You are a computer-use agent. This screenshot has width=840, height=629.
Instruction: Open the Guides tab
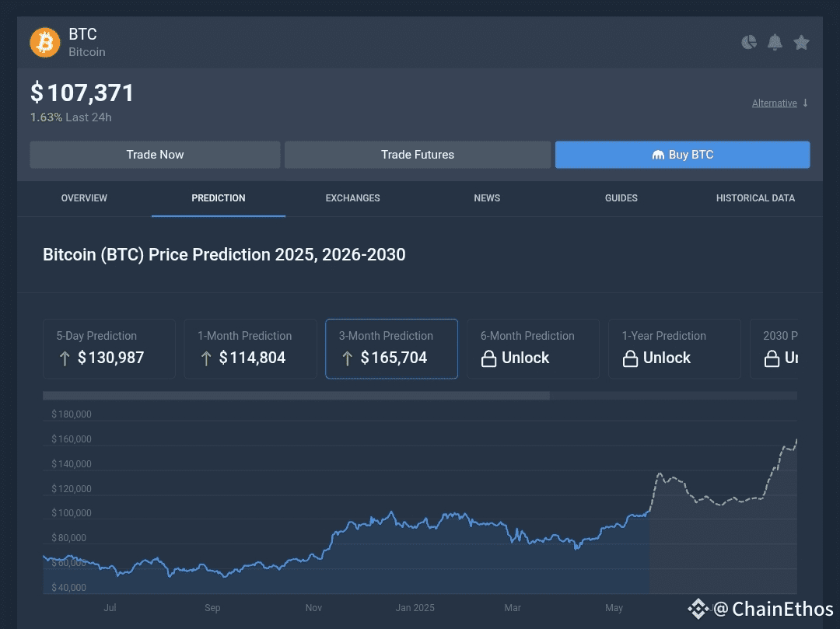tap(621, 198)
